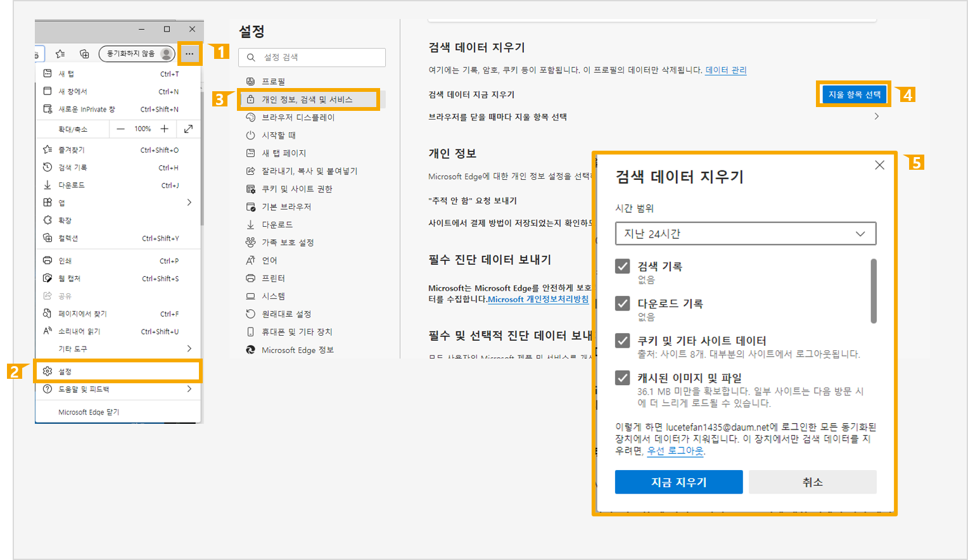Zoom in with the plus icon
The image size is (968, 560).
click(x=164, y=129)
